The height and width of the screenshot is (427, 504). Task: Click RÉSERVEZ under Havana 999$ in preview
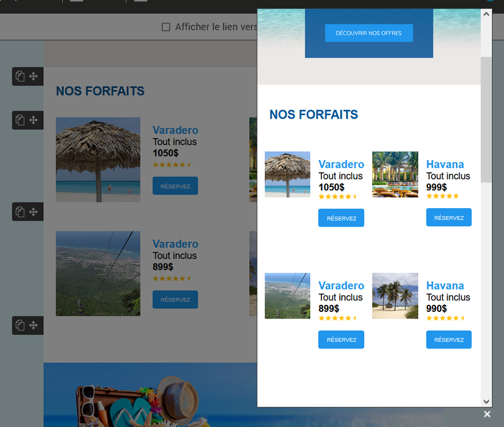point(449,218)
